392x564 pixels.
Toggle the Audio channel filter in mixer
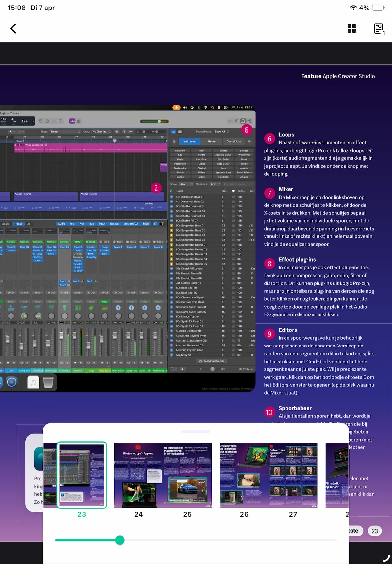pos(61,224)
